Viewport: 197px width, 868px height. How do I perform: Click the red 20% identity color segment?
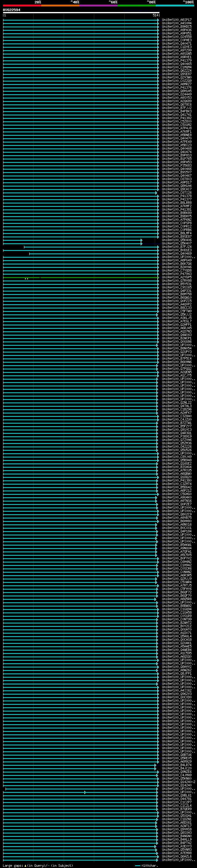(22, 6)
